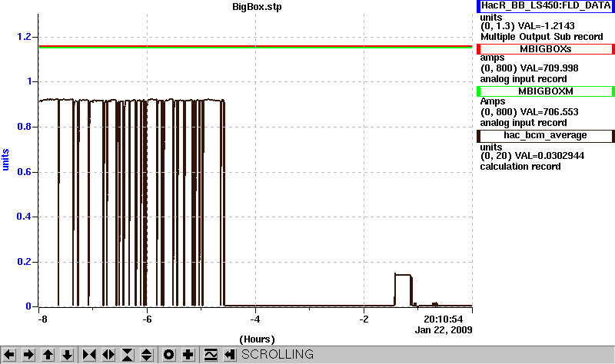The height and width of the screenshot is (364, 615).
Task: Pan the plot up with the up arrow
Action: click(x=48, y=355)
